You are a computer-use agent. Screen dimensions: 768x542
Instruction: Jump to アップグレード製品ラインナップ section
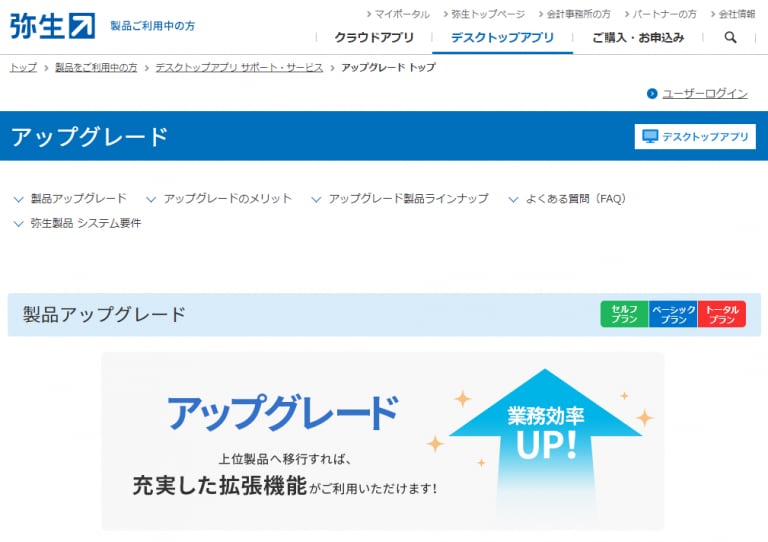coord(408,198)
